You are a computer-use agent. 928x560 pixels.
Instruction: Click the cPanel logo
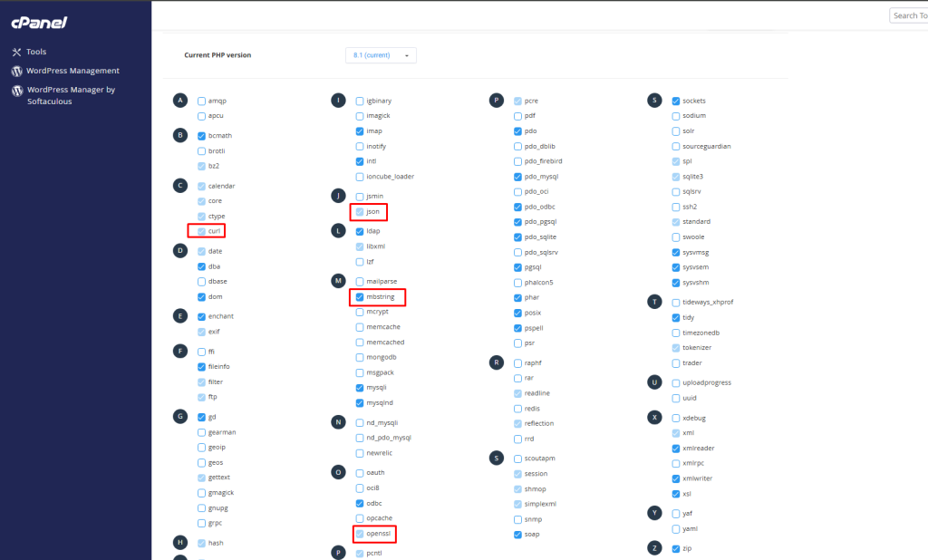[40, 22]
